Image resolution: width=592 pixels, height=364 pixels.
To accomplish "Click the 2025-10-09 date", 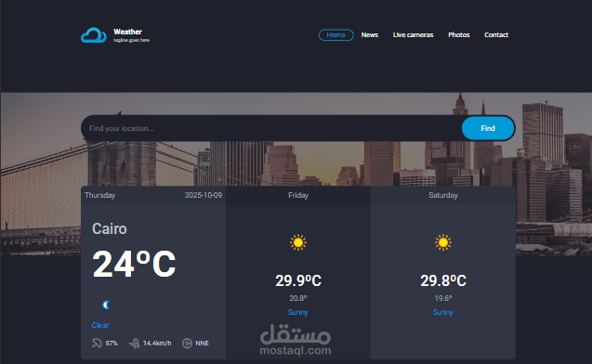I will 204,195.
